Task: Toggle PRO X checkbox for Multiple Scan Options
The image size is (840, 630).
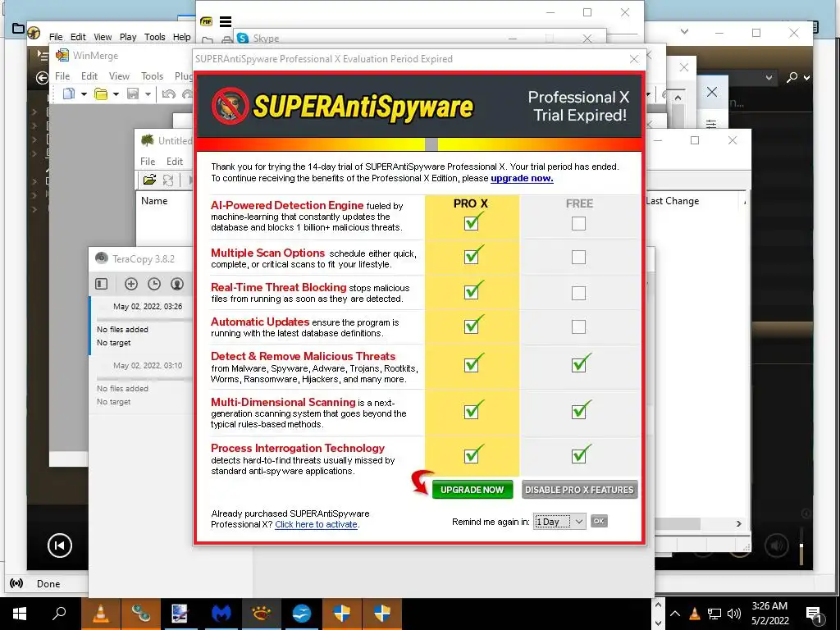Action: tap(472, 257)
